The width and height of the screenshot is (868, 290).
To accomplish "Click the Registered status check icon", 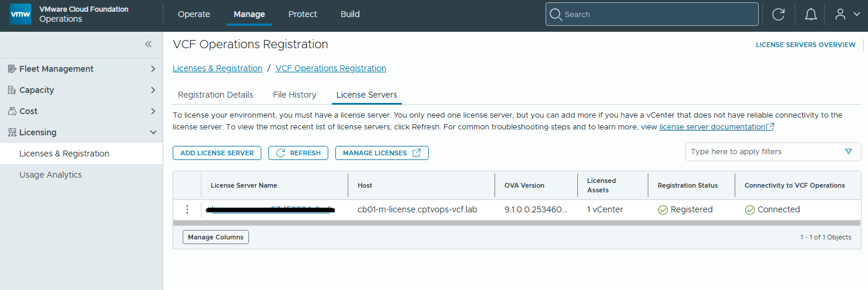I will [x=663, y=210].
